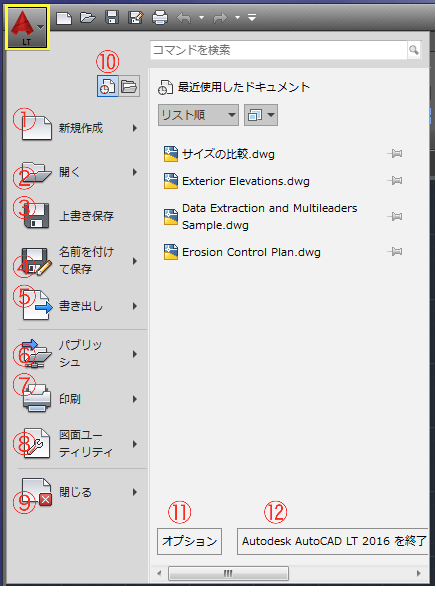436x594 pixels.
Task: Expand the 図面ユーティリティ submenu arrow
Action: [135, 444]
